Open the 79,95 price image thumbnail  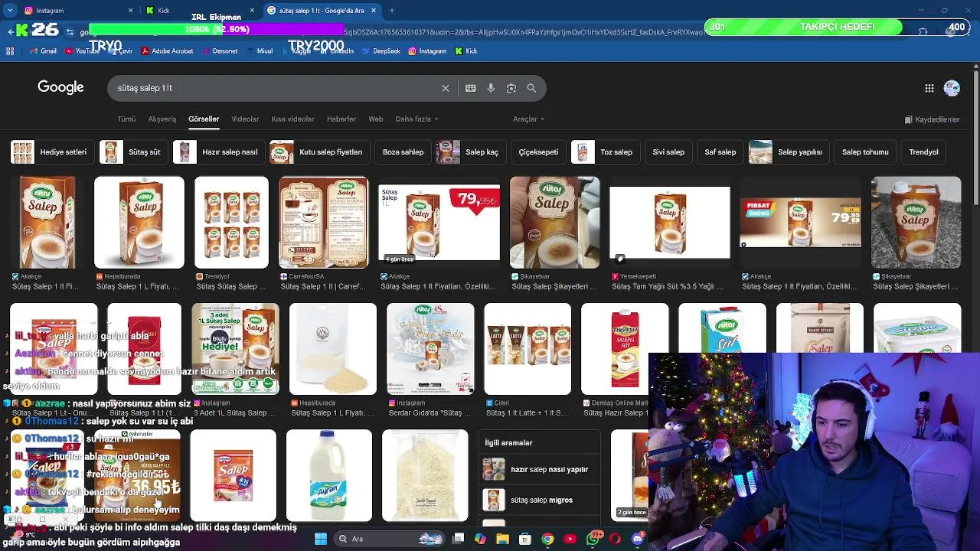[x=439, y=223]
